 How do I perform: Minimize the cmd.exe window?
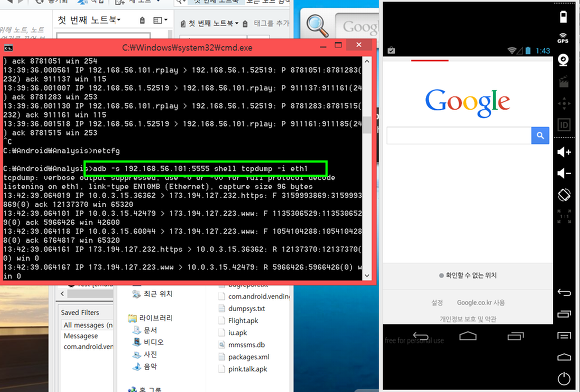pos(323,46)
